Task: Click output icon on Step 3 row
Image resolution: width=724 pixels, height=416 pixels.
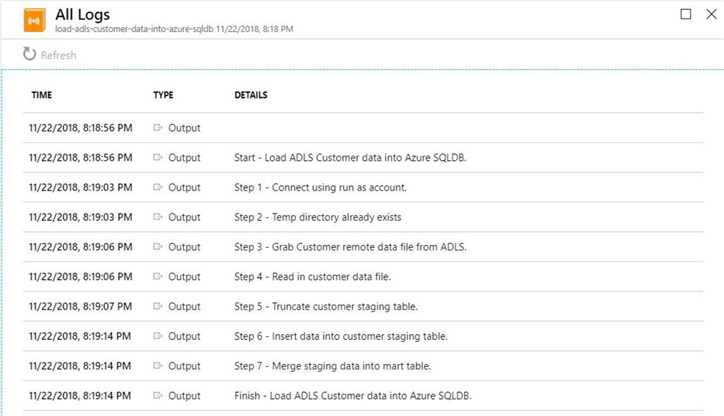Action: point(158,247)
